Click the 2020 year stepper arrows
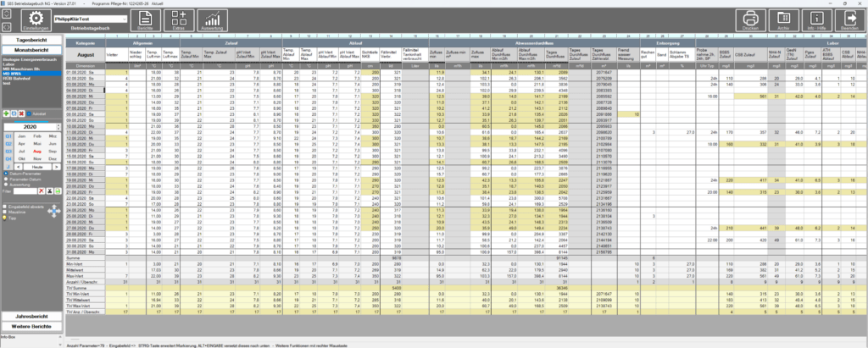868x348 pixels. 59,126
